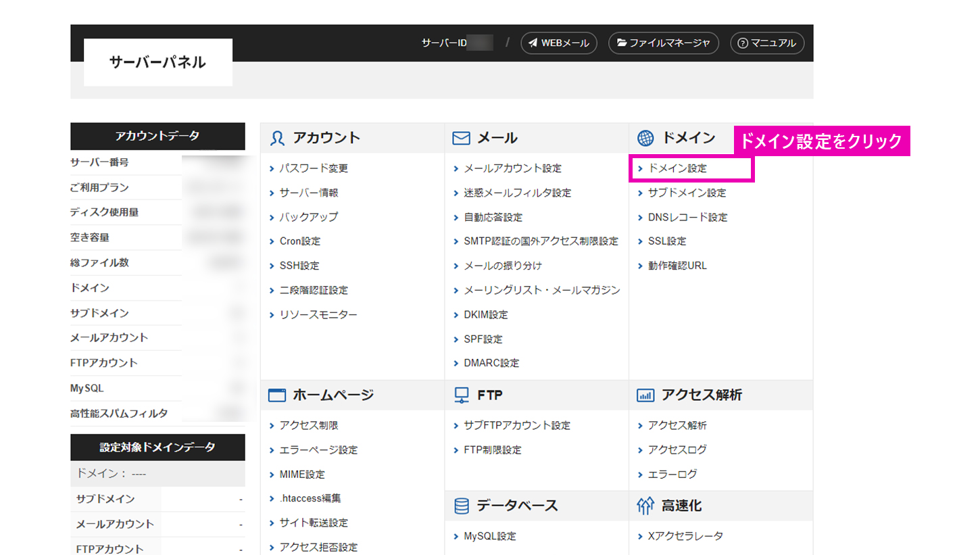Click the ディスク使用量 row label

click(x=104, y=212)
